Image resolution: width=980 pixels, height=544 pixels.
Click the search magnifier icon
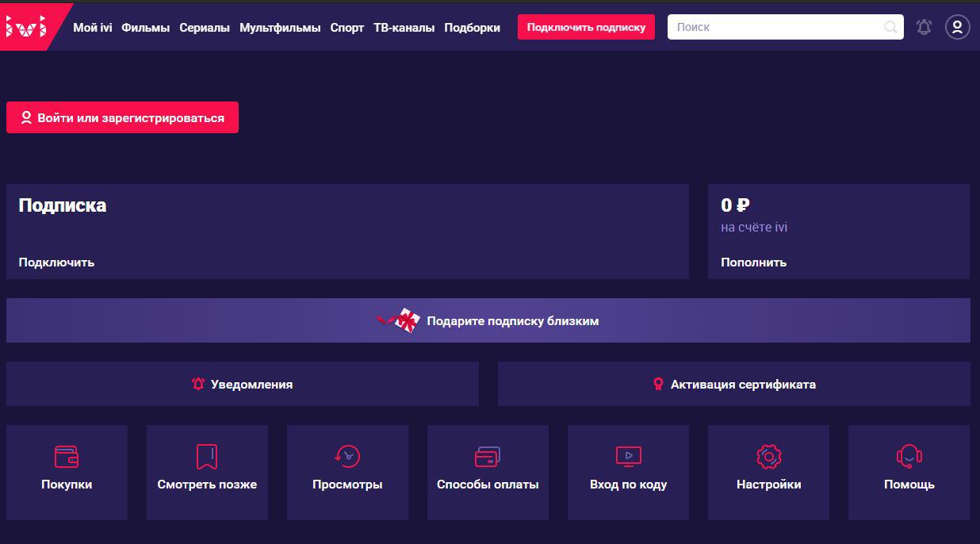pyautogui.click(x=890, y=27)
